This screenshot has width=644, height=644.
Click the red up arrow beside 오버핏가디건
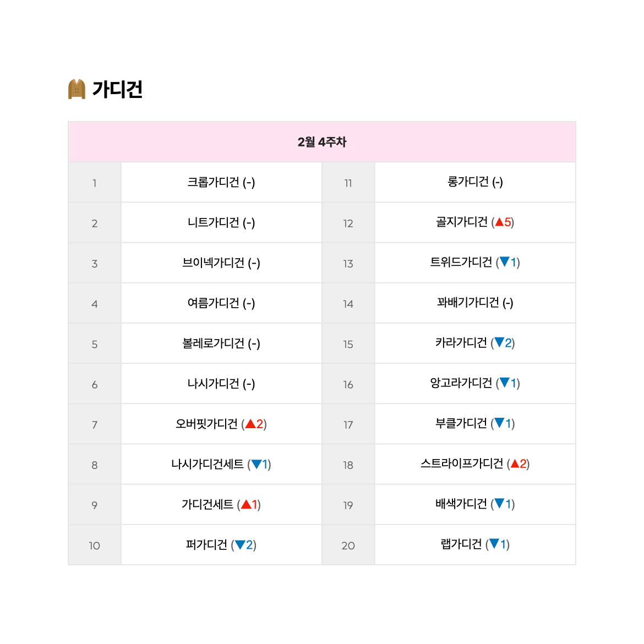point(250,424)
